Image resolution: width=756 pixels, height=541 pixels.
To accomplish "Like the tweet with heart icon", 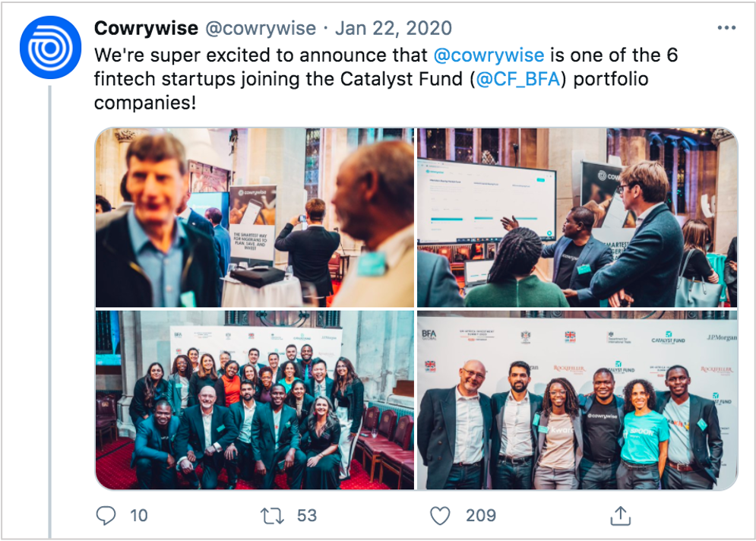I will point(440,515).
